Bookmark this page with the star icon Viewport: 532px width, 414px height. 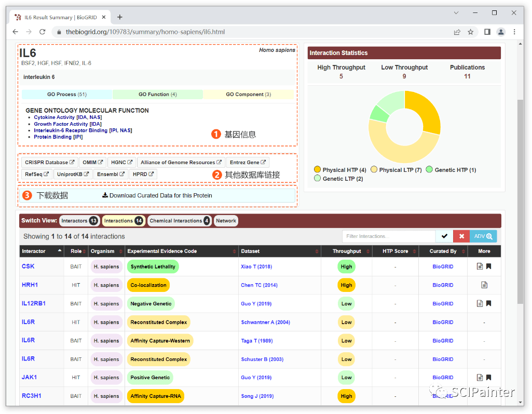click(x=470, y=32)
